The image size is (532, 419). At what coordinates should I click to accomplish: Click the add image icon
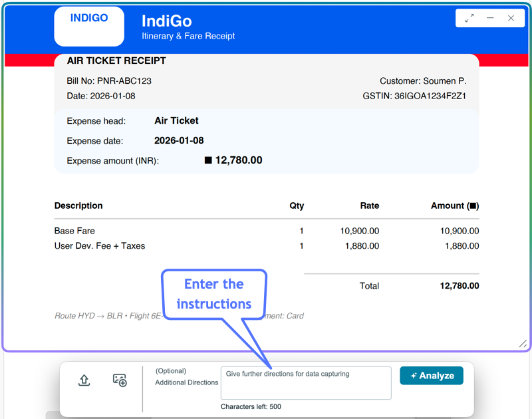[x=120, y=380]
